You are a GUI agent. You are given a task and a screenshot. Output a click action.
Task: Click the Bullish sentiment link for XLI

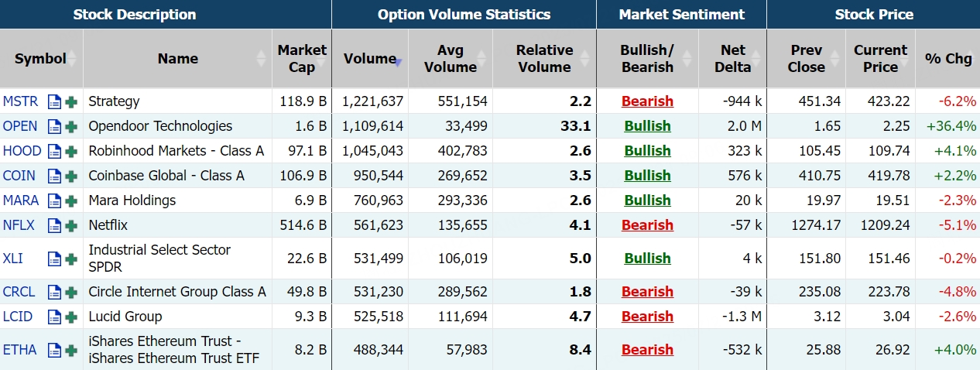(x=647, y=259)
